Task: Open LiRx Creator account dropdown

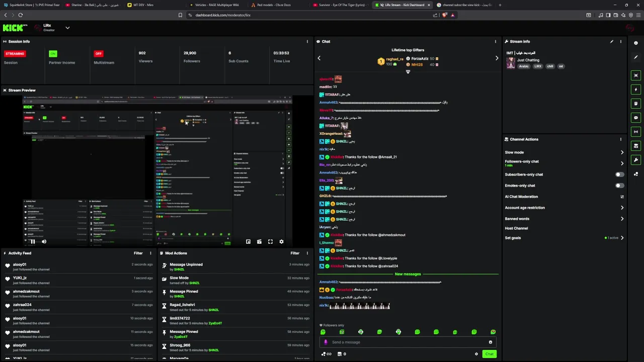Action: (67, 28)
